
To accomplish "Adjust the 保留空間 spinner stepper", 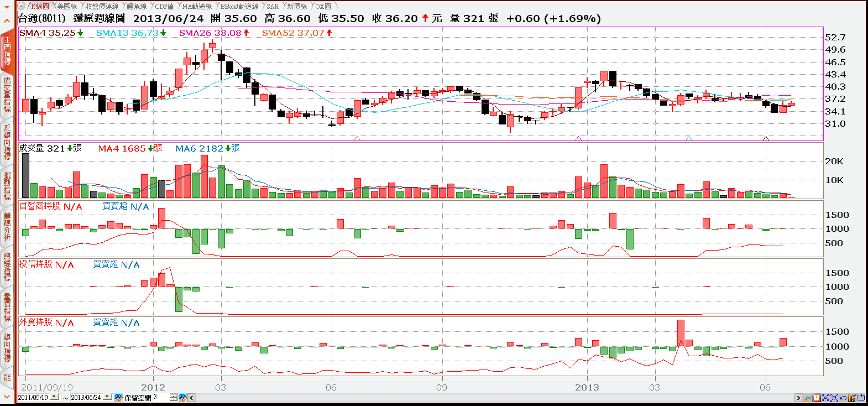I will pyautogui.click(x=173, y=397).
